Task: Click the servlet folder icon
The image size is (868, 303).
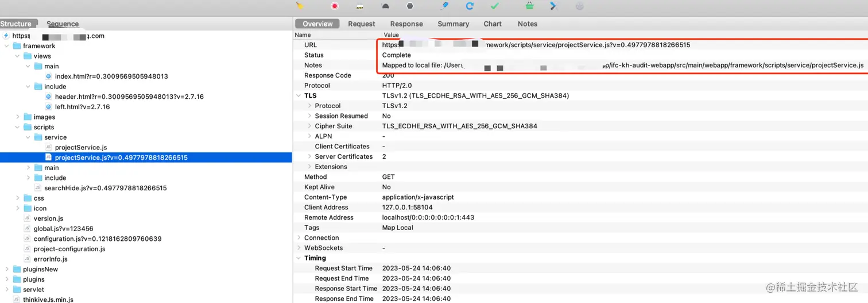Action: click(17, 290)
